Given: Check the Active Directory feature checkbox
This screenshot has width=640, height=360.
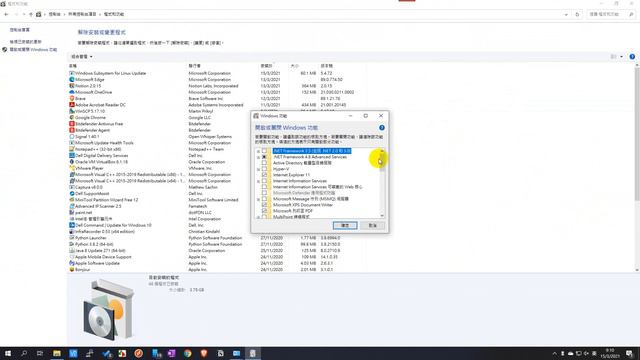Looking at the screenshot, I should coord(264,163).
